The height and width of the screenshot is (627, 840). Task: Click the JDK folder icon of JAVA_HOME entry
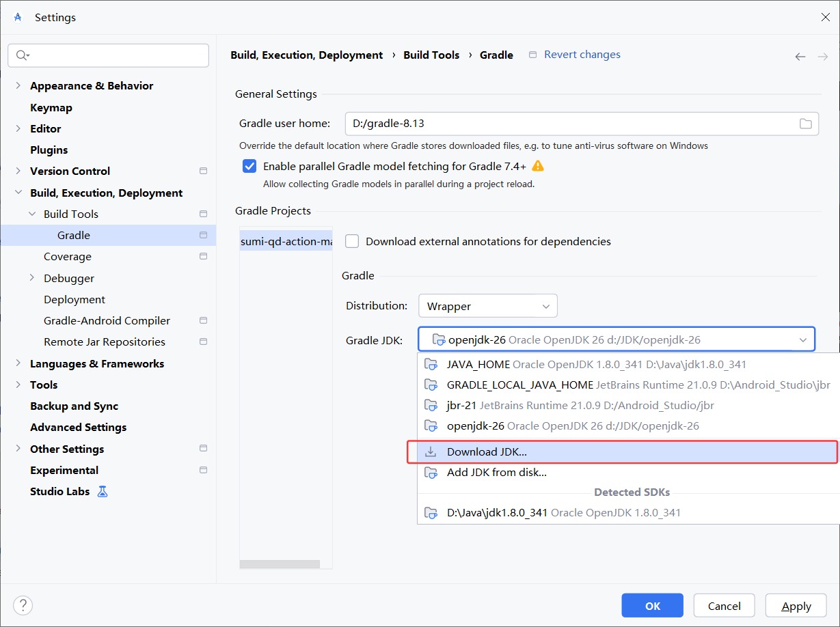pos(431,364)
